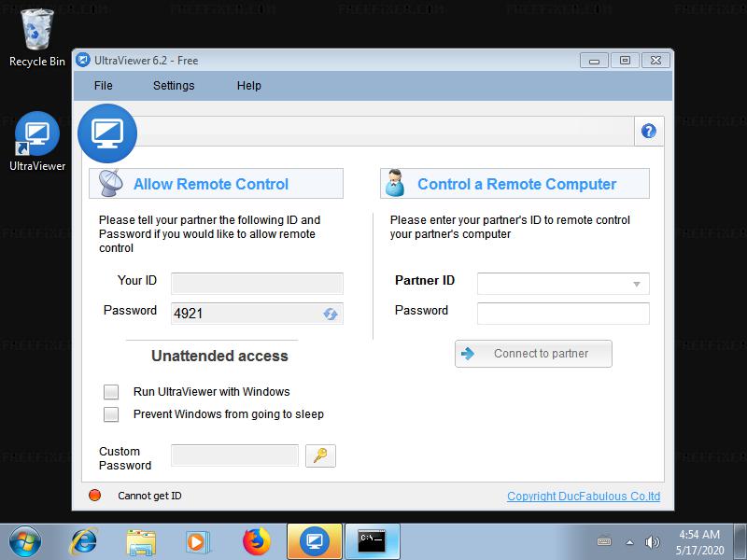Open Windows Media Player from taskbar
The image size is (747, 560).
pyautogui.click(x=197, y=542)
